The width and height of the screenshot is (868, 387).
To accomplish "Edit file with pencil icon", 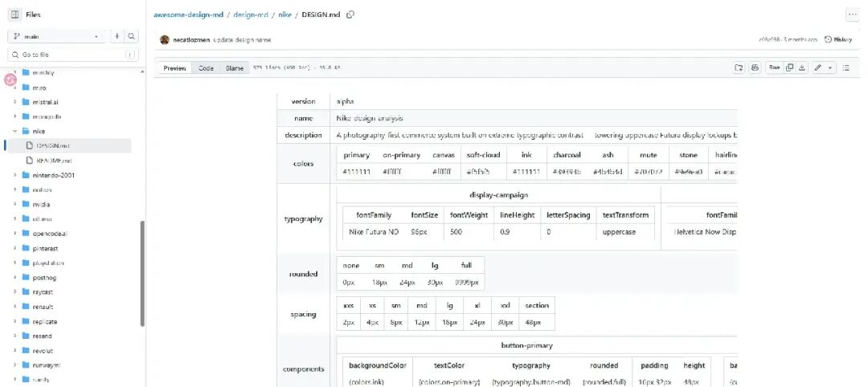I will [817, 67].
